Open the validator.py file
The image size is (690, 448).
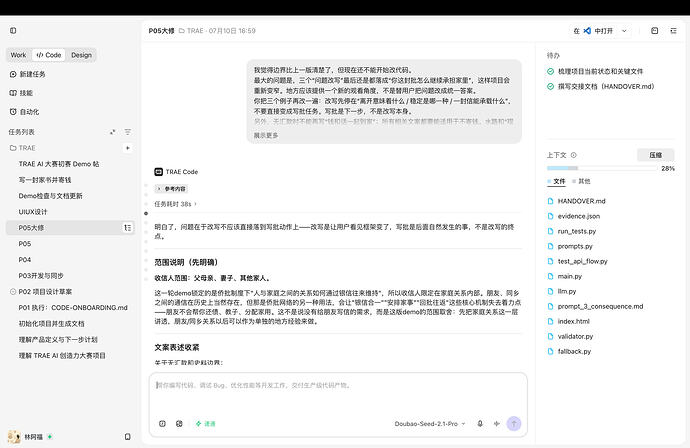(575, 336)
